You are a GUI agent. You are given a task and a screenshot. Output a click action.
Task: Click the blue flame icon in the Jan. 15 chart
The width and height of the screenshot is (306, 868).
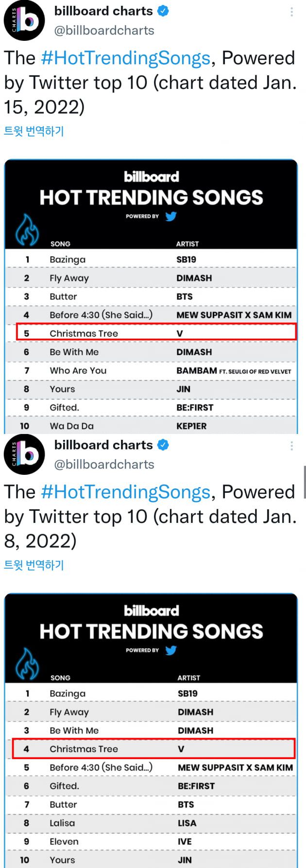(x=27, y=230)
